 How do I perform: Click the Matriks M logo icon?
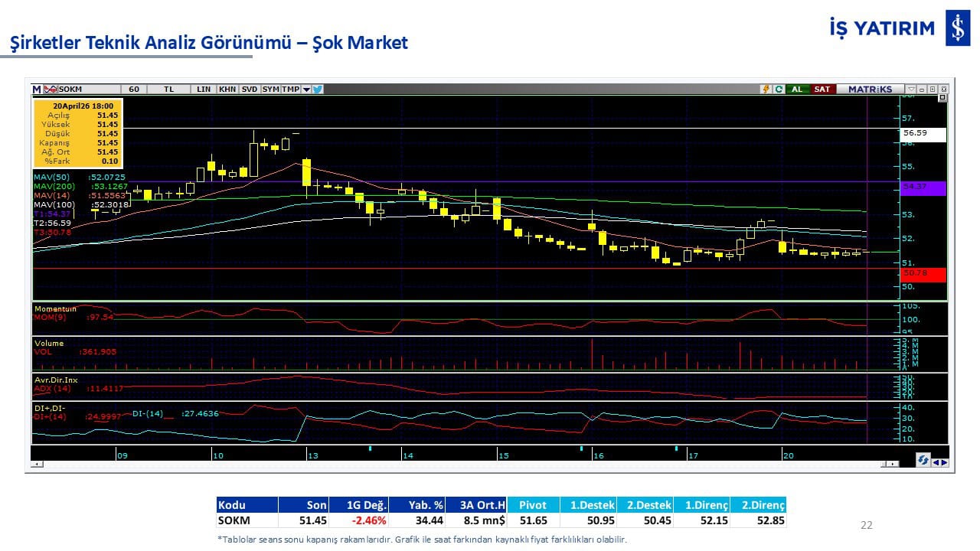point(37,89)
